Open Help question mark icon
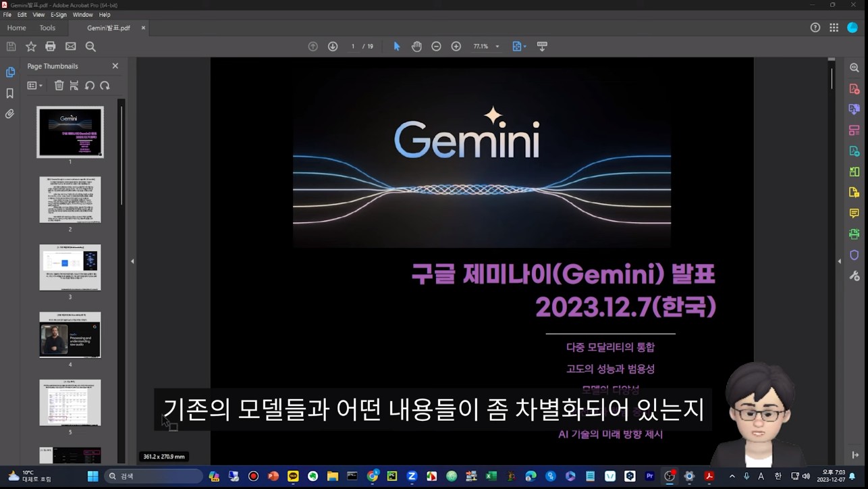The height and width of the screenshot is (489, 868). pos(815,28)
